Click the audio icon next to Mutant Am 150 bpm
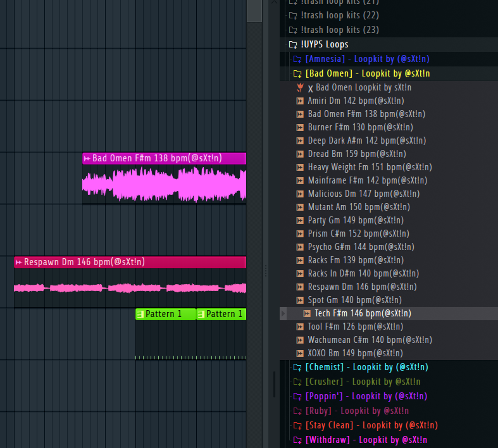The width and height of the screenshot is (498, 448). pos(301,208)
